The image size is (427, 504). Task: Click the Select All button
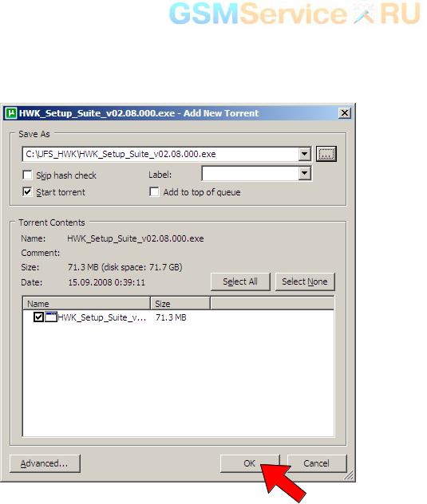(240, 282)
